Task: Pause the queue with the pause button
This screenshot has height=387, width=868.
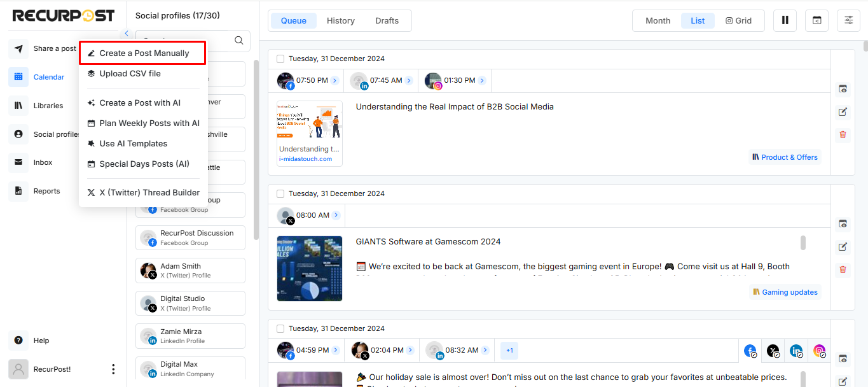Action: tap(785, 20)
